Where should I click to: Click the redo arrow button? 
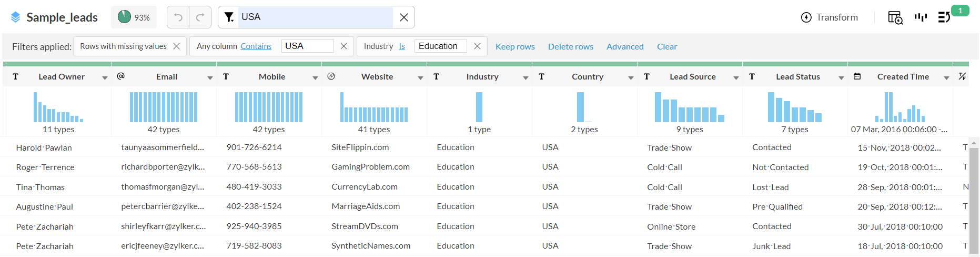click(200, 17)
